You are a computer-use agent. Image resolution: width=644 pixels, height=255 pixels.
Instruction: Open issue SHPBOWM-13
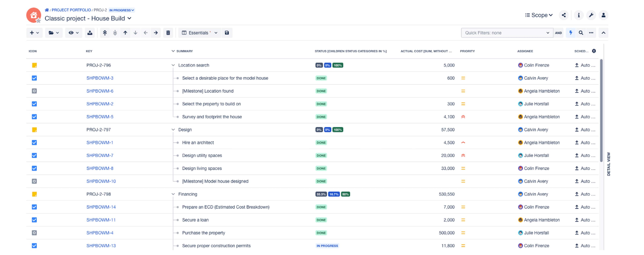tap(101, 246)
